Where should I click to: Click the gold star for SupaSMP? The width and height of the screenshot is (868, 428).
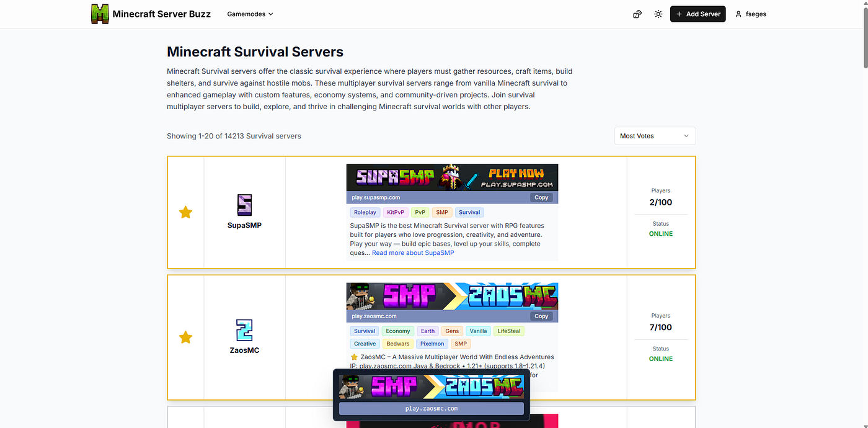click(x=185, y=212)
